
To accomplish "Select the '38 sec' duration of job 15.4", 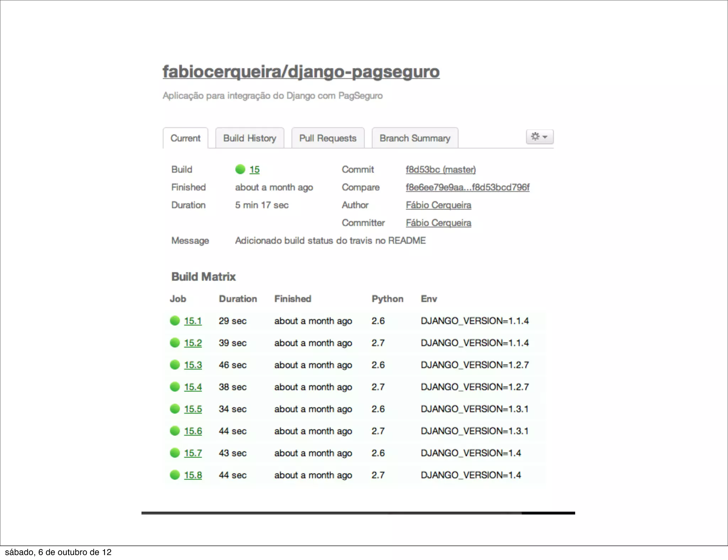I will (233, 387).
